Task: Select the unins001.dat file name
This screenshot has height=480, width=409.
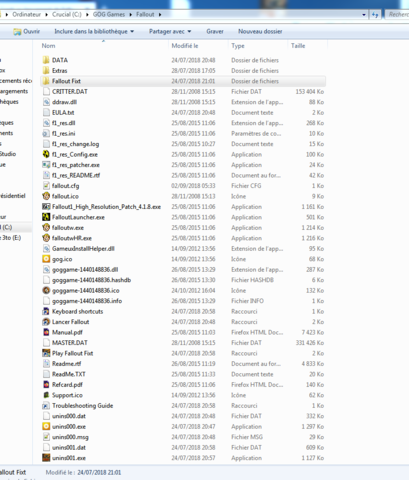Action: [69, 447]
